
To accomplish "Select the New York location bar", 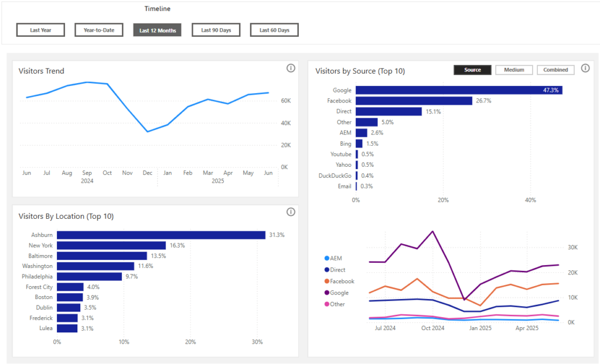I will pyautogui.click(x=111, y=246).
